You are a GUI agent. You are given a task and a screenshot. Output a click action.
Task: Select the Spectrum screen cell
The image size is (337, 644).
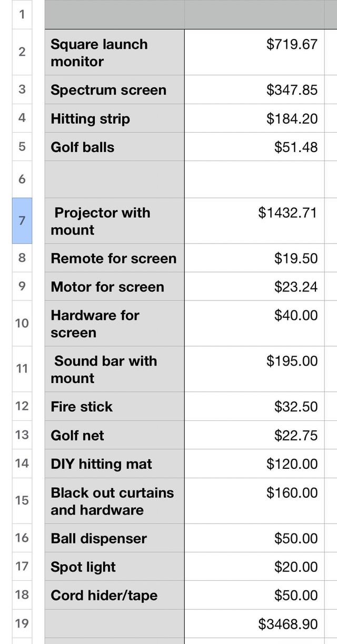coord(114,90)
